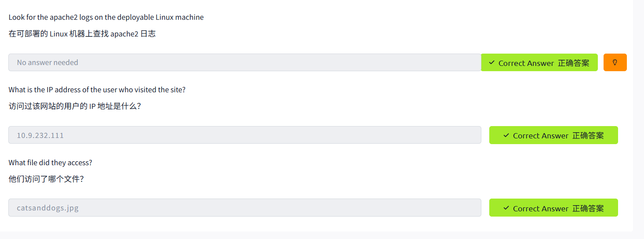Image resolution: width=644 pixels, height=239 pixels.
Task: Click '正确答案' label next to catsanddogs.jpg field
Action: point(588,208)
